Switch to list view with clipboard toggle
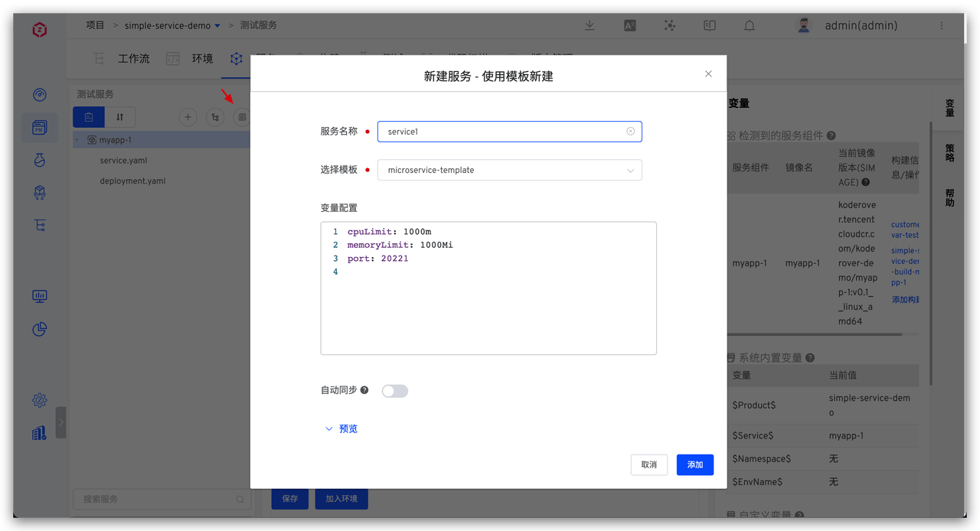The height and width of the screenshot is (531, 980). point(88,116)
